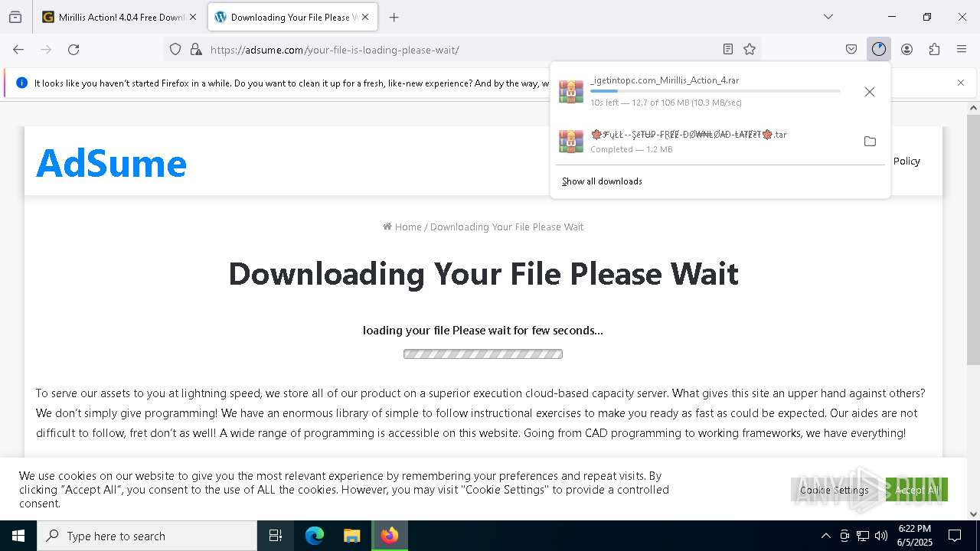The height and width of the screenshot is (551, 980).
Task: Click the Mirillis rar download progress bar
Action: click(x=715, y=91)
